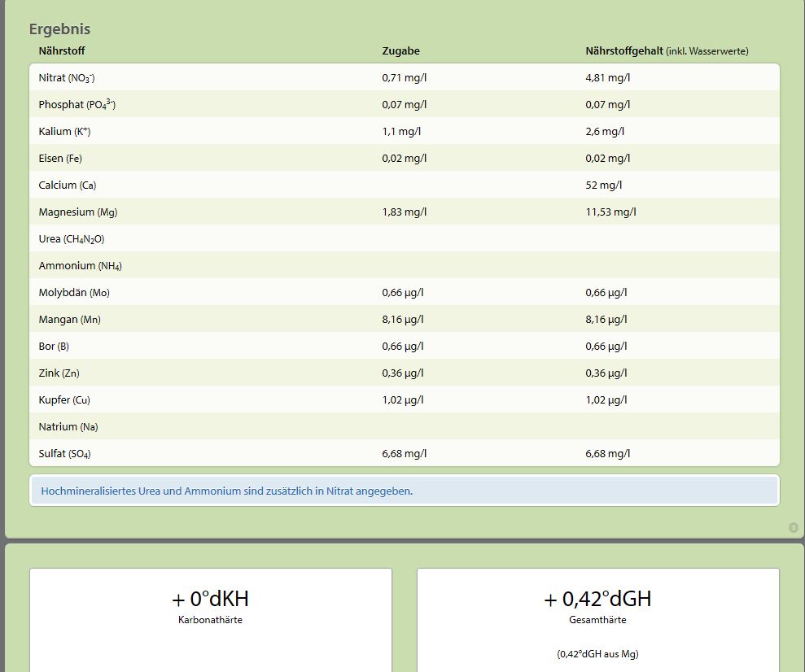This screenshot has height=672, width=805.
Task: Click the + 0°dKH Karbonathärte value
Action: 210,600
